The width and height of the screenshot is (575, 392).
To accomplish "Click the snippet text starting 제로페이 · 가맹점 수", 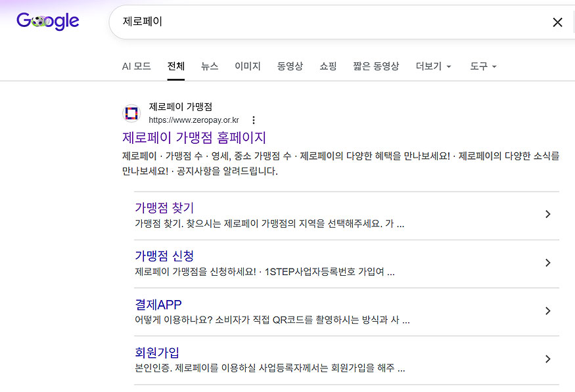I will (340, 163).
